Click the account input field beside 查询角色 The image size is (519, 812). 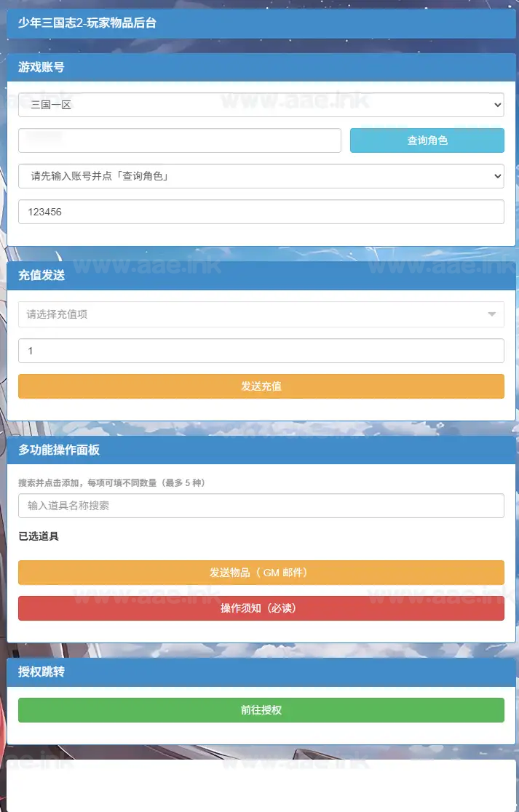tap(180, 140)
